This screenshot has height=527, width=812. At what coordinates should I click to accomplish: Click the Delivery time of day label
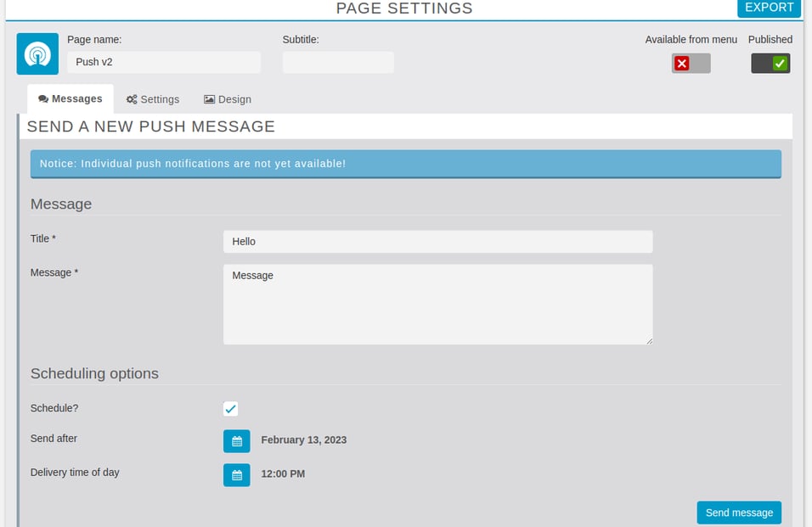tap(75, 472)
